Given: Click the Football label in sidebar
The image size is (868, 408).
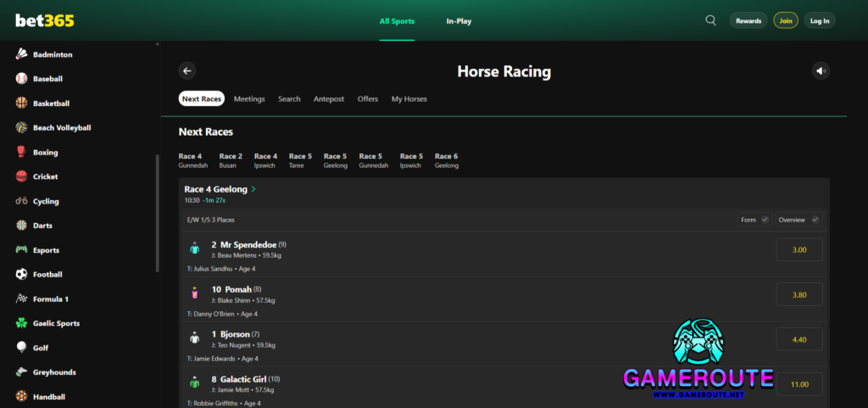Looking at the screenshot, I should coord(47,274).
